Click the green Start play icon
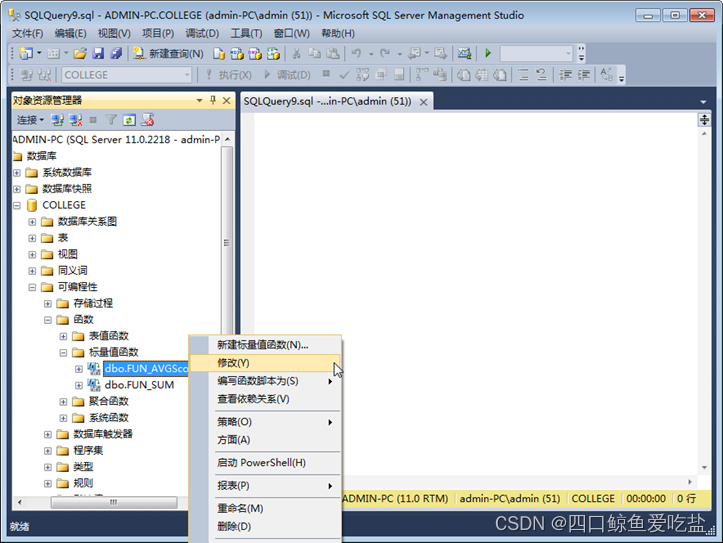Viewport: 723px width, 543px height. (488, 53)
